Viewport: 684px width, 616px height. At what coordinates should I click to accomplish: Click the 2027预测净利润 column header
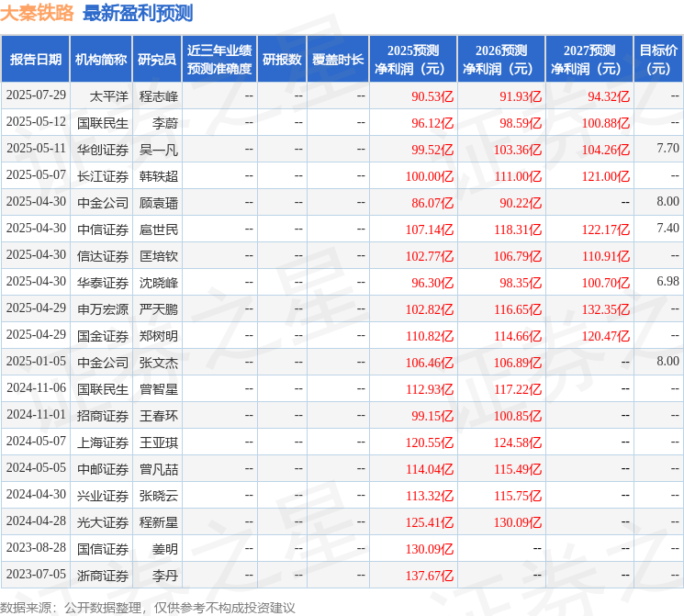589,60
